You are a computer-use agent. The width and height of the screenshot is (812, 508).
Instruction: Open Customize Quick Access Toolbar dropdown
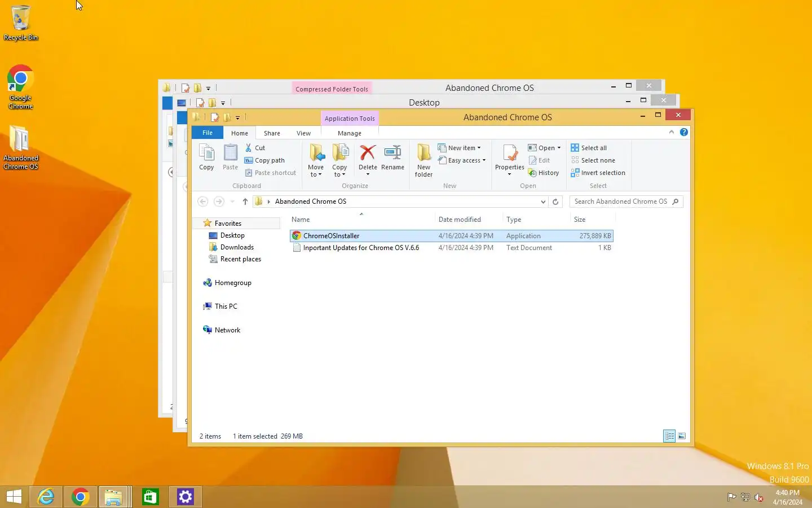[237, 118]
